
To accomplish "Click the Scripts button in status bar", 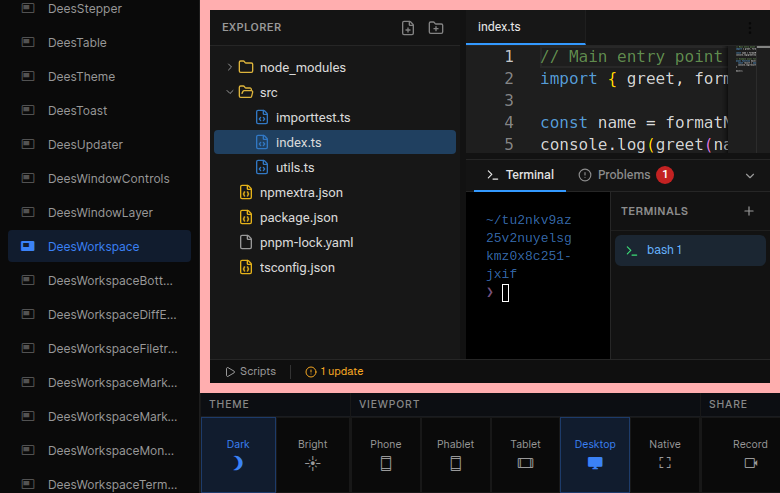I will (250, 371).
